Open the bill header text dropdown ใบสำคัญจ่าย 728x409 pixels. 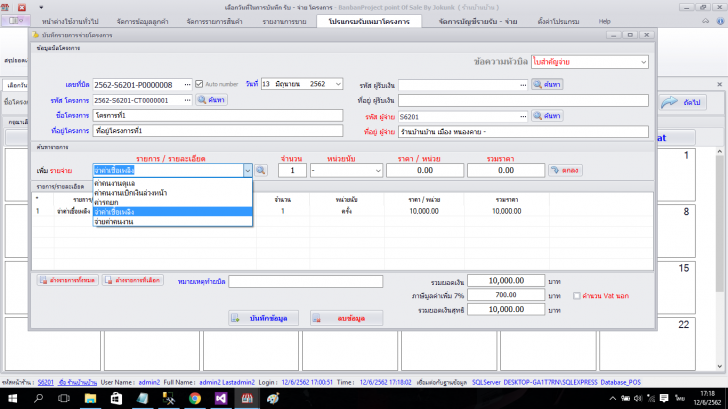click(643, 62)
